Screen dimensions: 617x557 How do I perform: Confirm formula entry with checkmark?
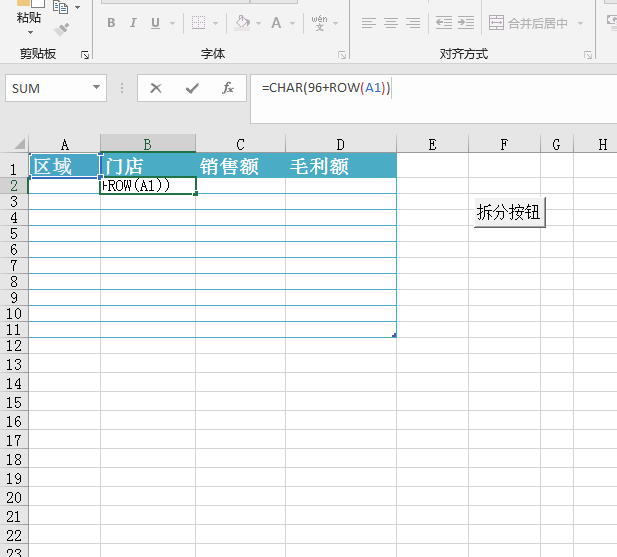192,88
